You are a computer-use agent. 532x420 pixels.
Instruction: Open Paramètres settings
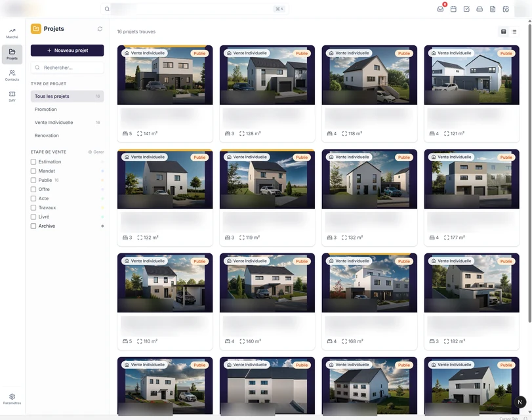(12, 399)
